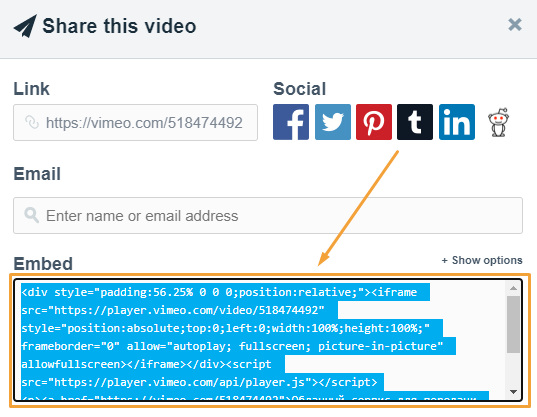
Task: Focus the Enter name or email address field
Action: 268,215
